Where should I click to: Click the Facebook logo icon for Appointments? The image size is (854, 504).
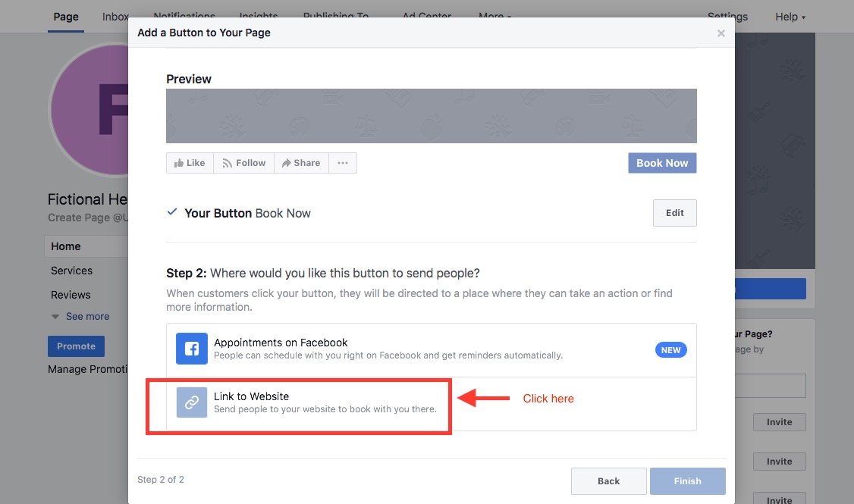point(192,349)
